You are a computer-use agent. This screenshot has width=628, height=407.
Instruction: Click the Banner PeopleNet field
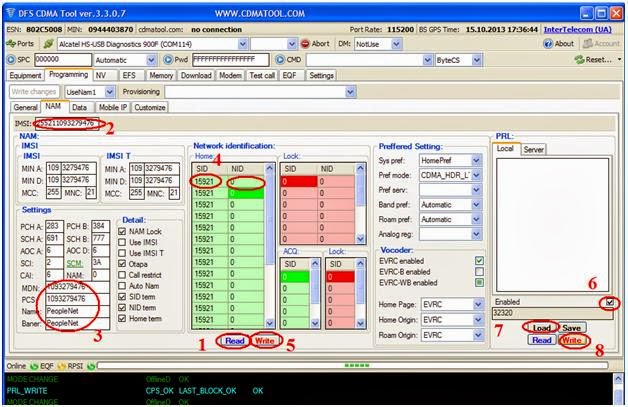pyautogui.click(x=77, y=323)
